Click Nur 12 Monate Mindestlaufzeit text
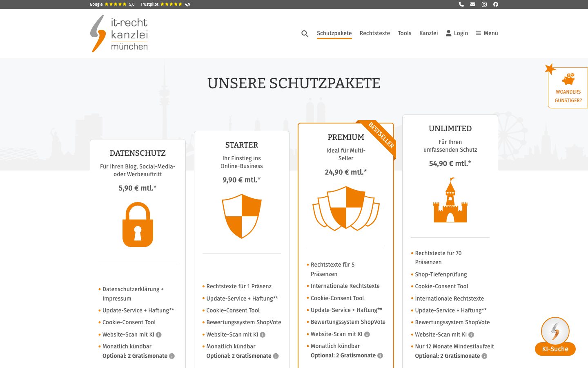The width and height of the screenshot is (588, 368). [454, 346]
